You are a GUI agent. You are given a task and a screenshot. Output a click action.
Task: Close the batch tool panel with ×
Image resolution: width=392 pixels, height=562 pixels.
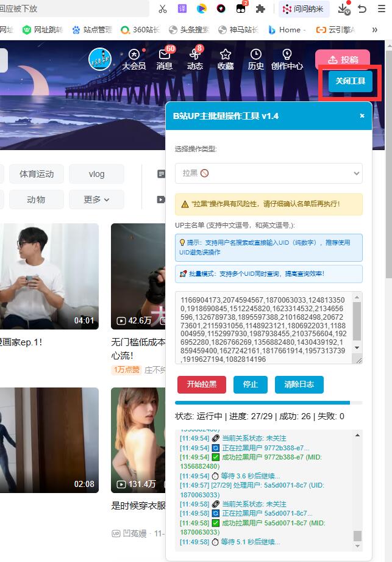tap(362, 115)
